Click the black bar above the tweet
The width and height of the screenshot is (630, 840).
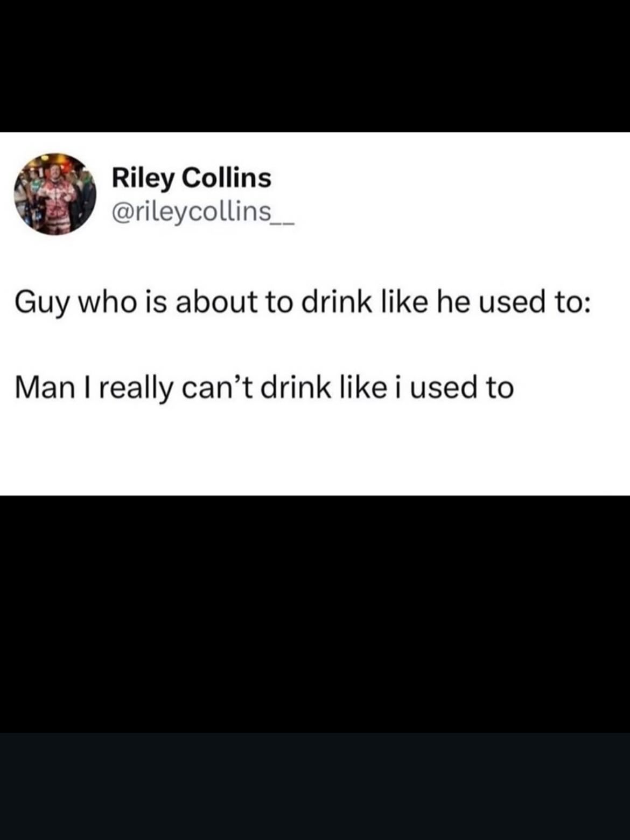pos(315,65)
